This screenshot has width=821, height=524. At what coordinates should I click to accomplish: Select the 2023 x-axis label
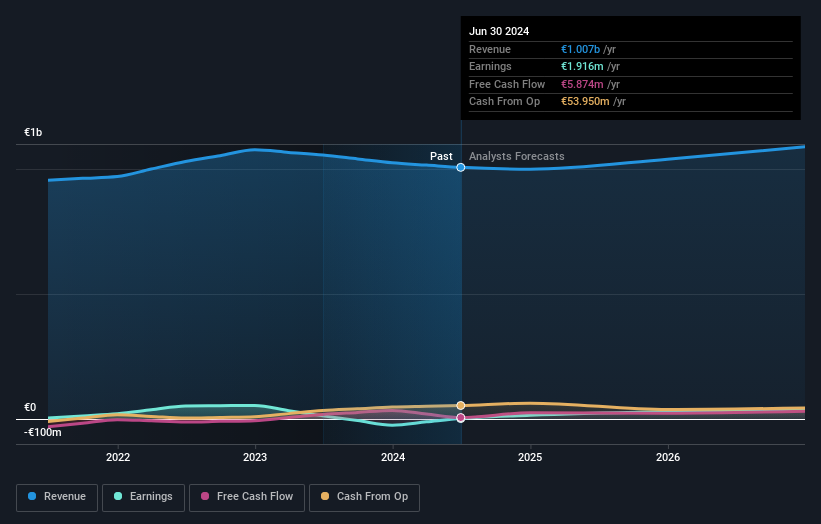(x=255, y=457)
